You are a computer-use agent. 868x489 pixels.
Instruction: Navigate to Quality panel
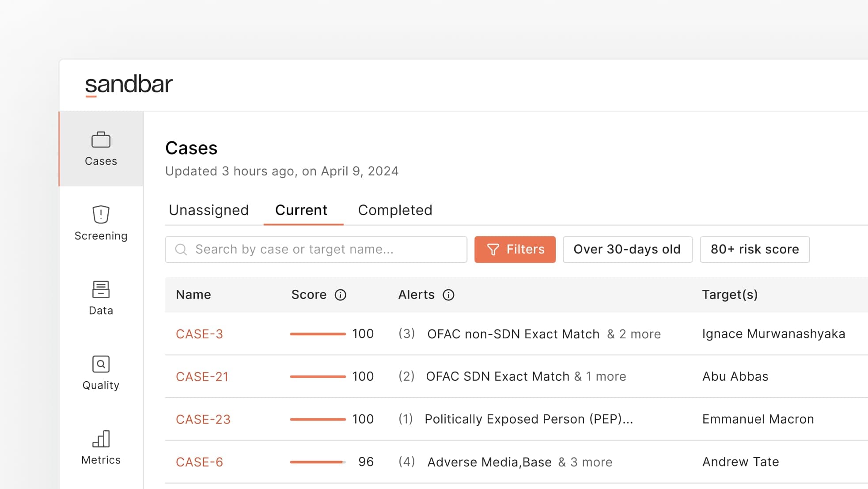[100, 371]
